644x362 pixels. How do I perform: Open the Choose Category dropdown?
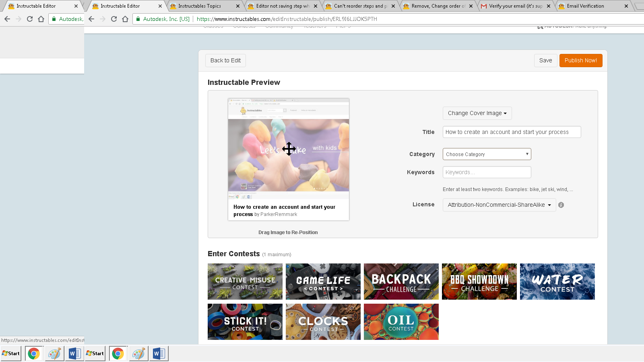point(487,154)
